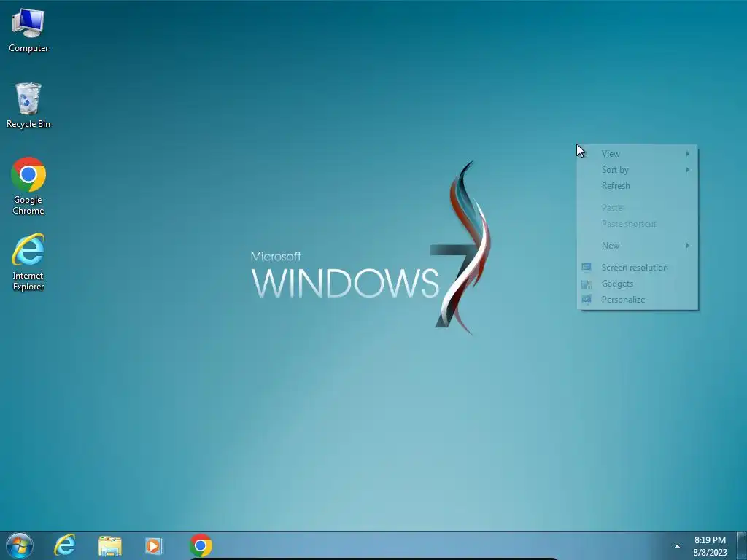Select the Internet Explorer desktop shortcut

point(28,262)
